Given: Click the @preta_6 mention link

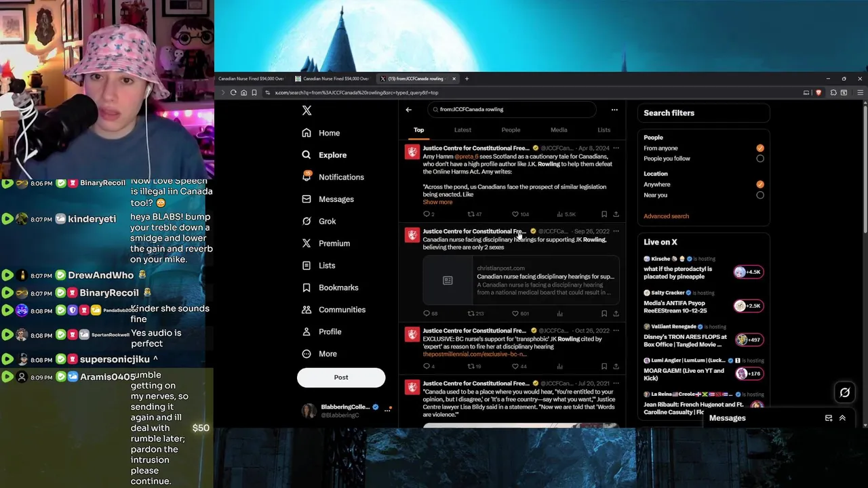Looking at the screenshot, I should (467, 157).
